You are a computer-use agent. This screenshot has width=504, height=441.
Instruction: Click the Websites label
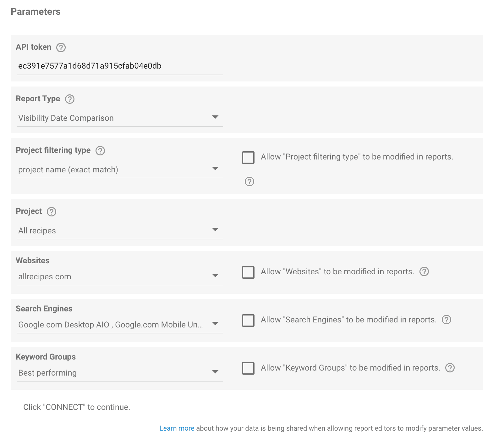[33, 260]
